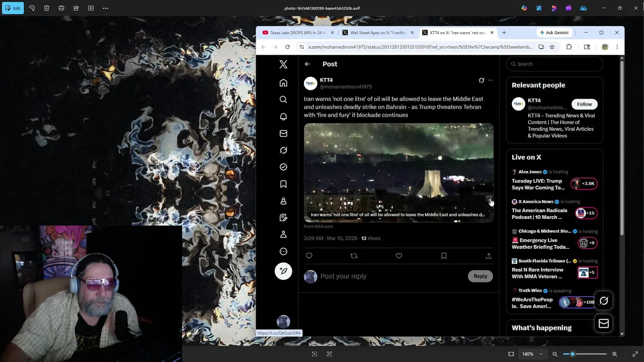Click the @mohamedmon41975 handle

[346, 87]
